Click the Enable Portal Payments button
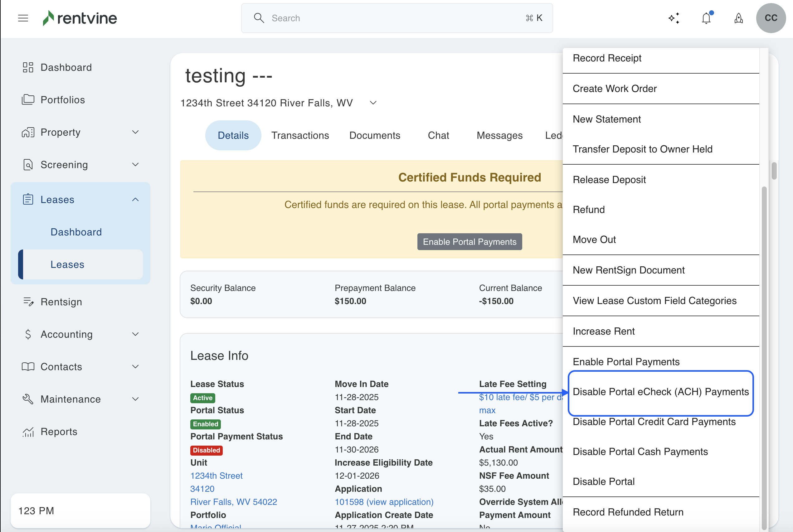This screenshot has width=793, height=532. [469, 242]
